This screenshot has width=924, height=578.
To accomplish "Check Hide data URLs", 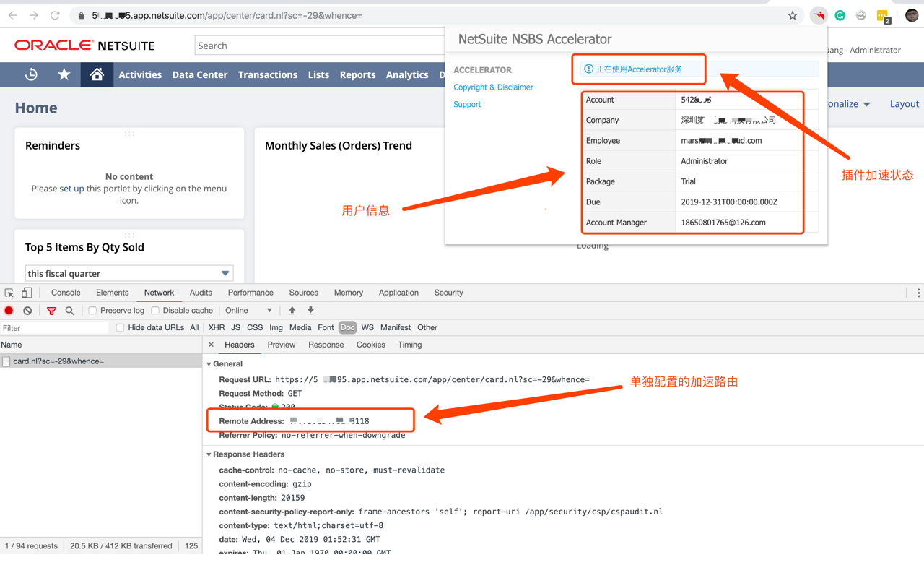I will point(121,328).
